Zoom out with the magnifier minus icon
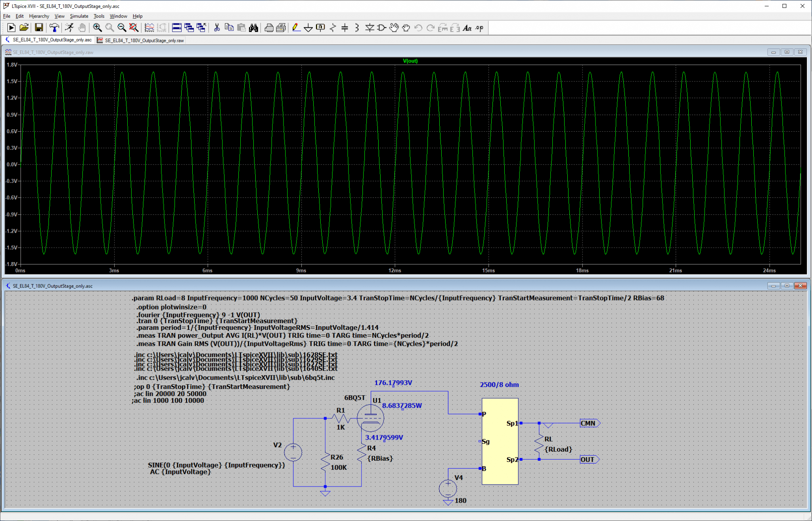812x521 pixels. pyautogui.click(x=122, y=27)
